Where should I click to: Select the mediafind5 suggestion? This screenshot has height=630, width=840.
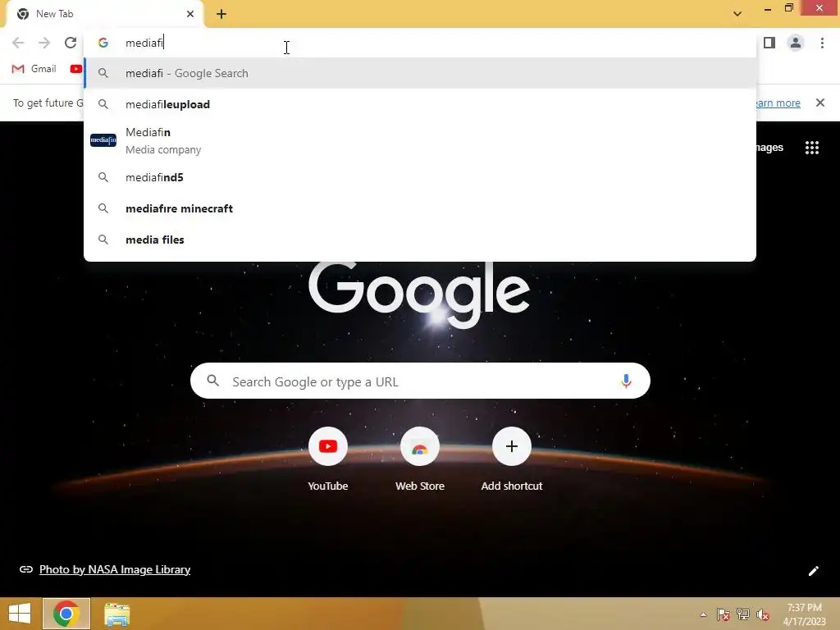(420, 177)
